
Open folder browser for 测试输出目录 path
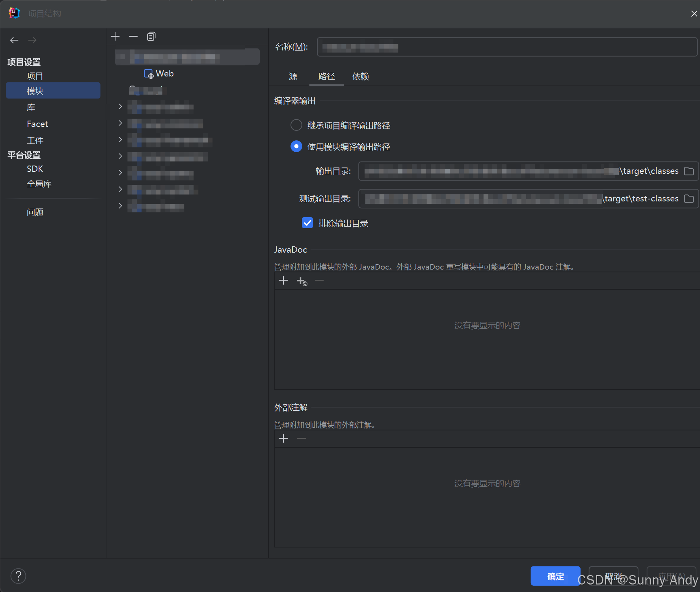click(689, 199)
